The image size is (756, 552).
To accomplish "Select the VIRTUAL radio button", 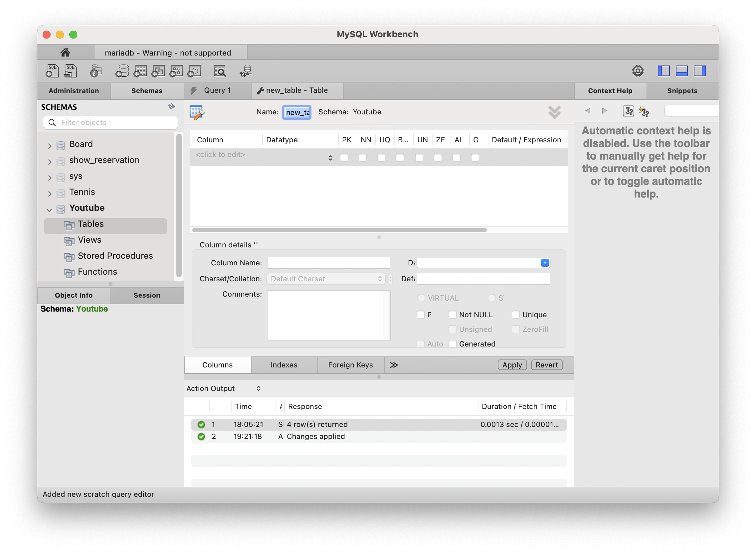I will 421,298.
